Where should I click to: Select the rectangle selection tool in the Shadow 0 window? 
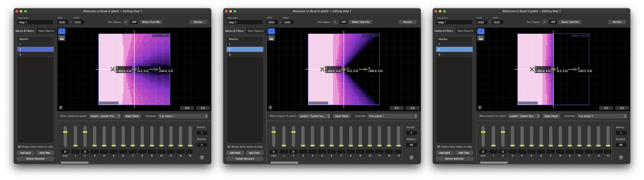coord(62,31)
